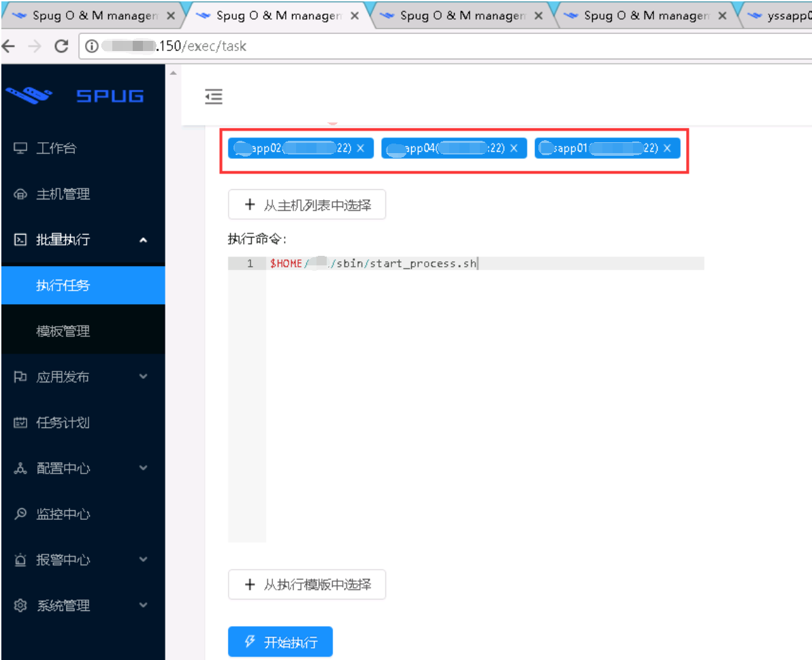Click the 监控中心 monitor icon
Image resolution: width=812 pixels, height=660 pixels.
click(x=20, y=514)
